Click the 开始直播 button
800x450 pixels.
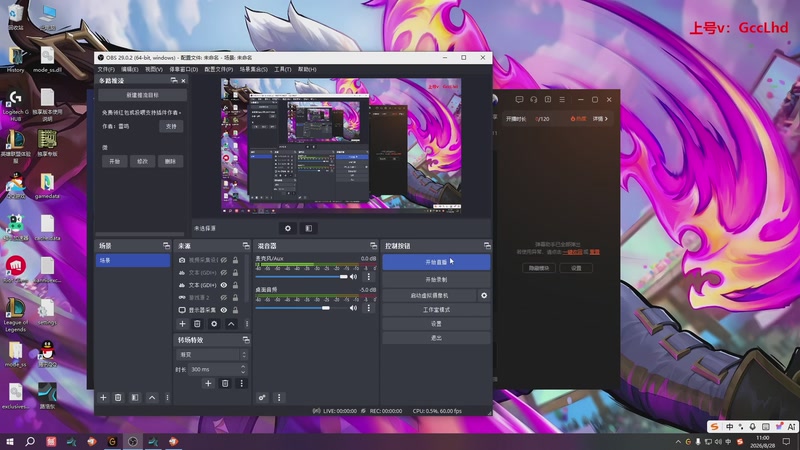(x=436, y=262)
